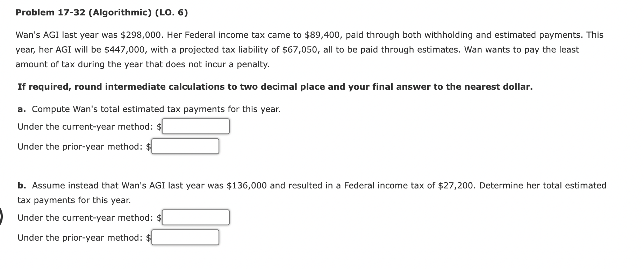The width and height of the screenshot is (644, 269).
Task: Click the dollar sign beside part b current-year field
Action: 159,217
